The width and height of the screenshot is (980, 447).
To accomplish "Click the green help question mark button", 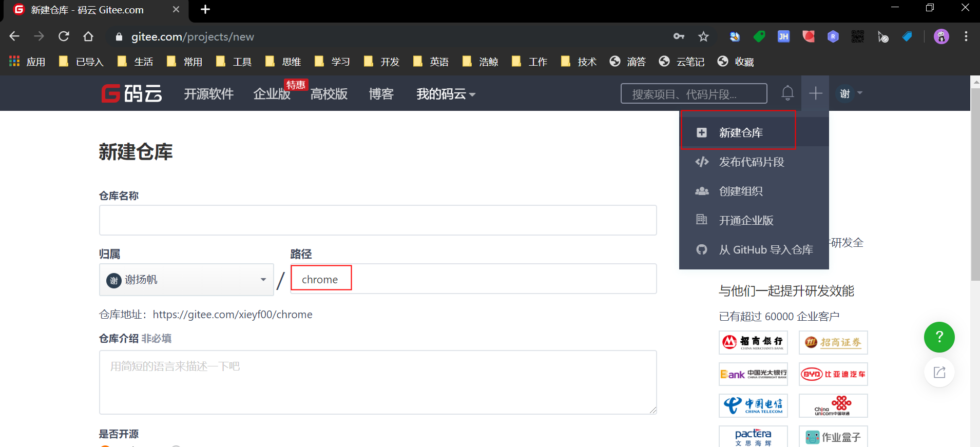I will 939,337.
